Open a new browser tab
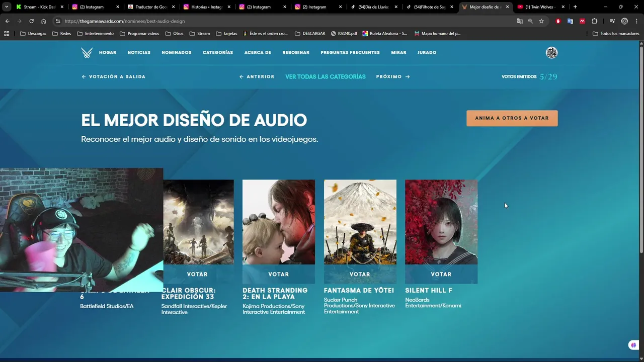Screen dimensions: 644x362 pyautogui.click(x=575, y=7)
